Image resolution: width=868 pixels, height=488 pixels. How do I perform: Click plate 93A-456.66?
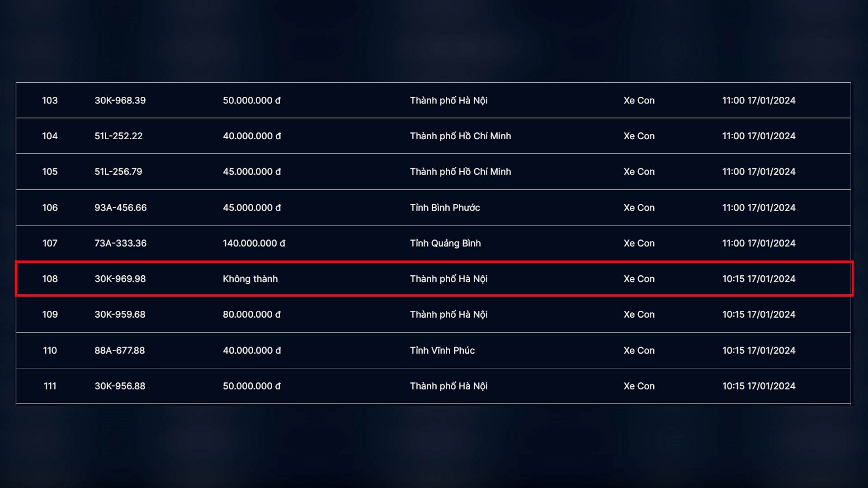(120, 207)
